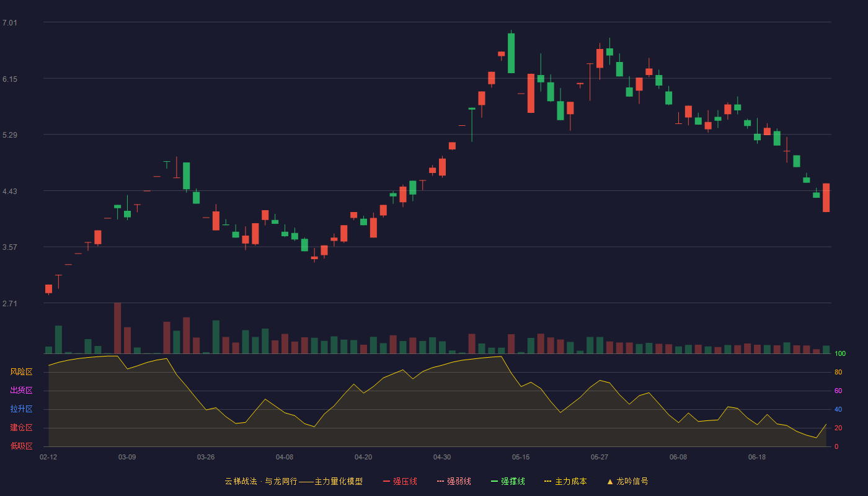Image resolution: width=868 pixels, height=496 pixels.
Task: Select the 06-08 date label
Action: (678, 457)
